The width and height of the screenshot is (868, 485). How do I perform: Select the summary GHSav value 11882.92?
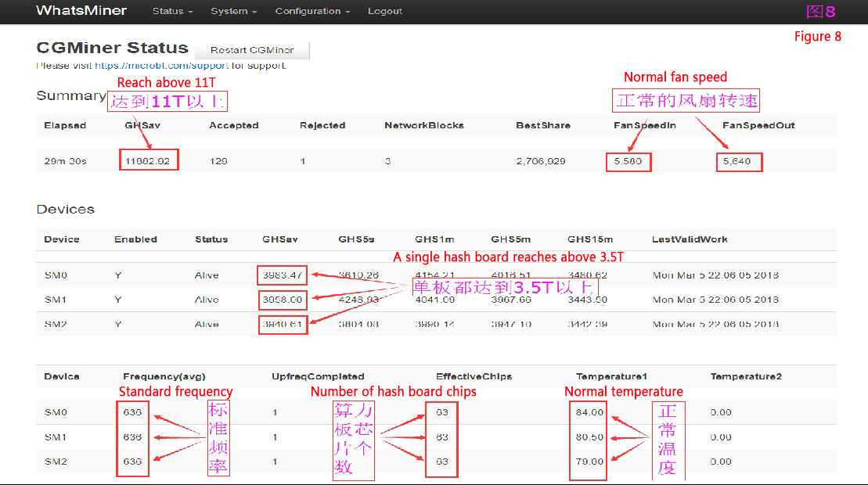tap(149, 161)
